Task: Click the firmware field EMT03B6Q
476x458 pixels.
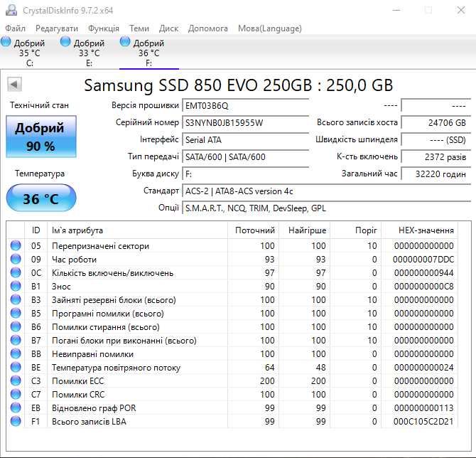Action: click(245, 106)
